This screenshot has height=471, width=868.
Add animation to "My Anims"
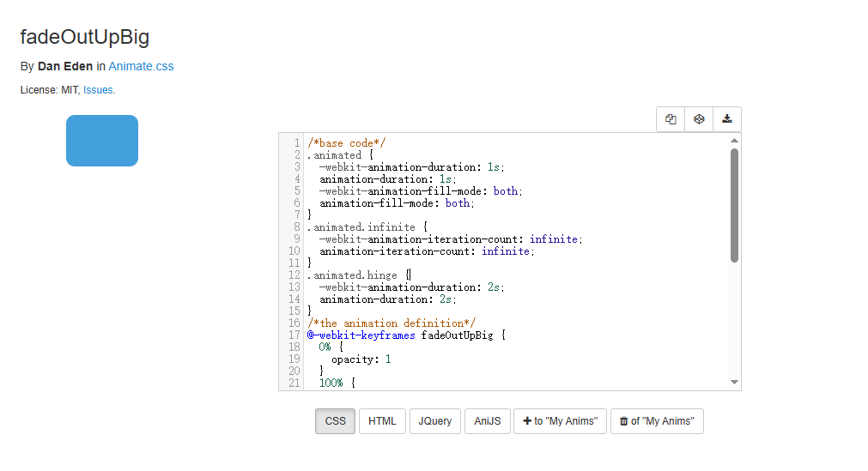coord(561,421)
